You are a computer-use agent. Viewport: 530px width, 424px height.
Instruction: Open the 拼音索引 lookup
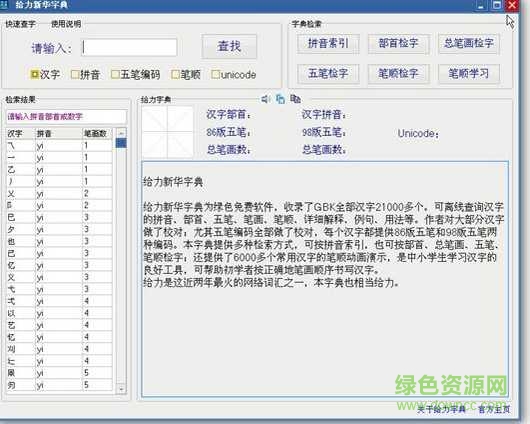click(328, 44)
